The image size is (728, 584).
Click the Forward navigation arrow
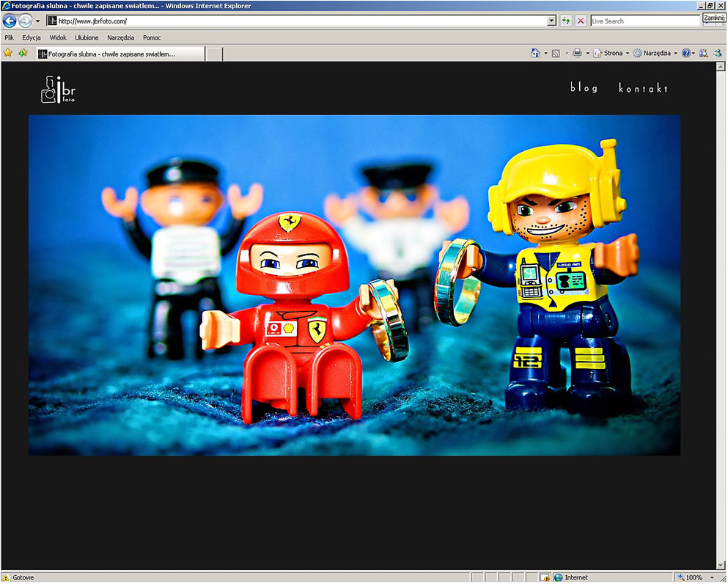(25, 21)
